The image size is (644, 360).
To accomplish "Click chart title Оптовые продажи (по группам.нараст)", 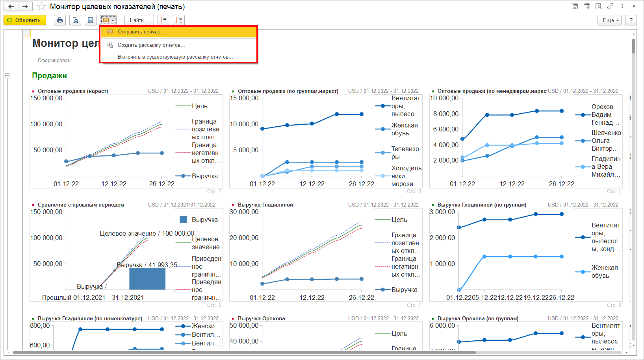I will point(288,91).
